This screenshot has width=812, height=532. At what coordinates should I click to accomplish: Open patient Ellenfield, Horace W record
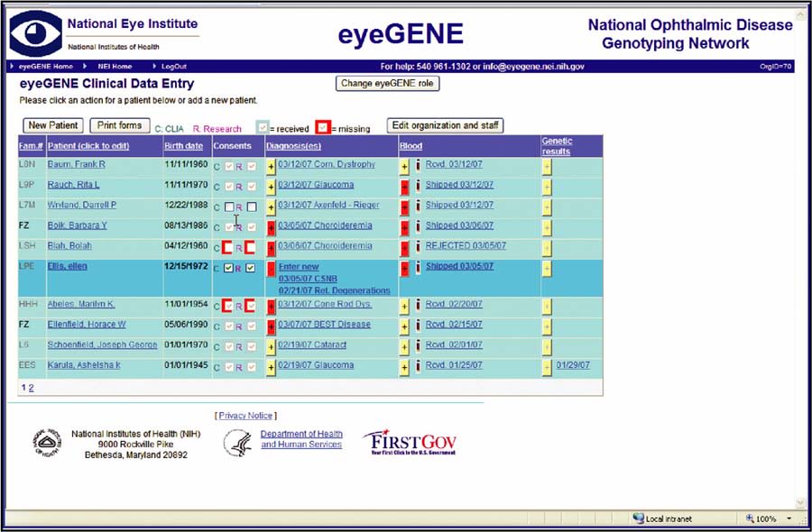[x=87, y=325]
